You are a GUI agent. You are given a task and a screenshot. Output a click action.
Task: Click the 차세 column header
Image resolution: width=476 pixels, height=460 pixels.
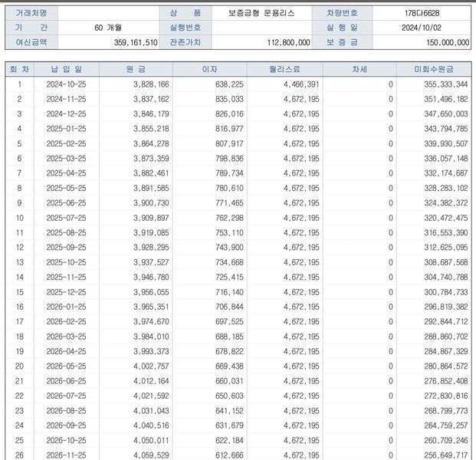point(359,69)
